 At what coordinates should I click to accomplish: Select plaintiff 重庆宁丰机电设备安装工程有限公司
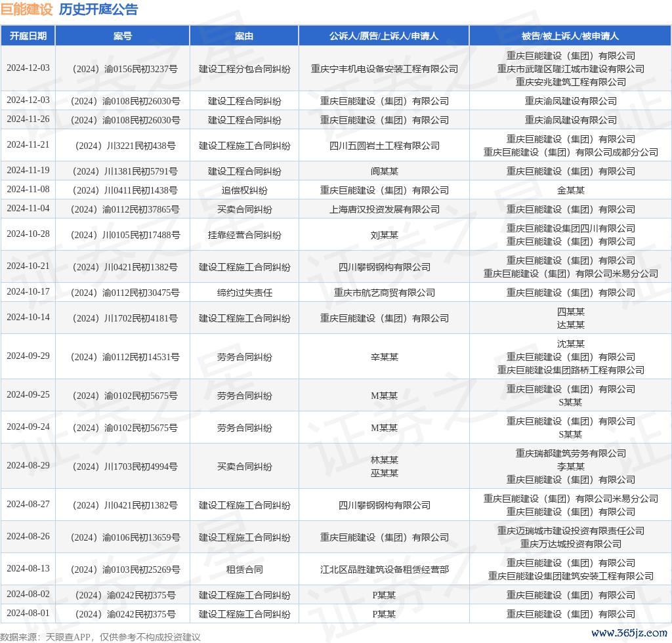(x=385, y=69)
